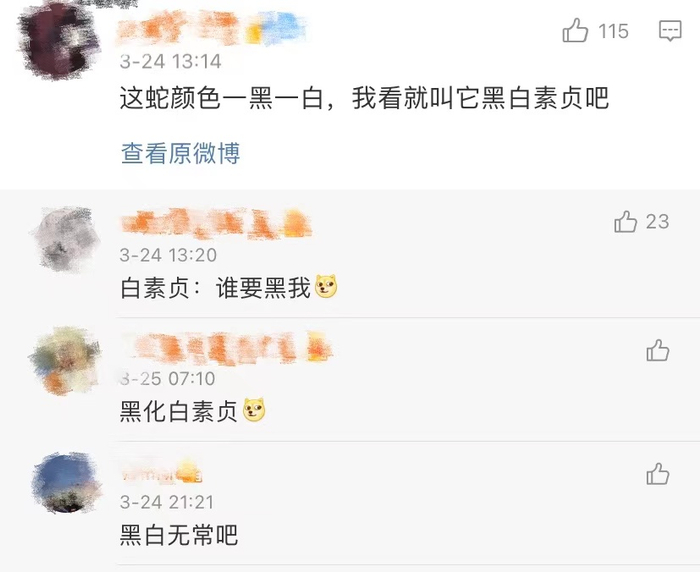
Task: Tap the 115 like count
Action: pos(613,31)
